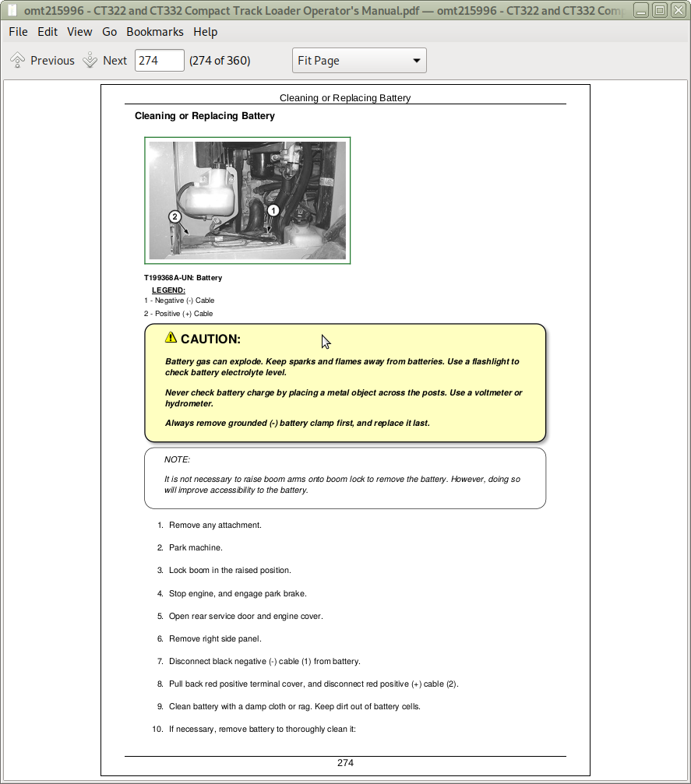Open the Help menu

(x=206, y=32)
